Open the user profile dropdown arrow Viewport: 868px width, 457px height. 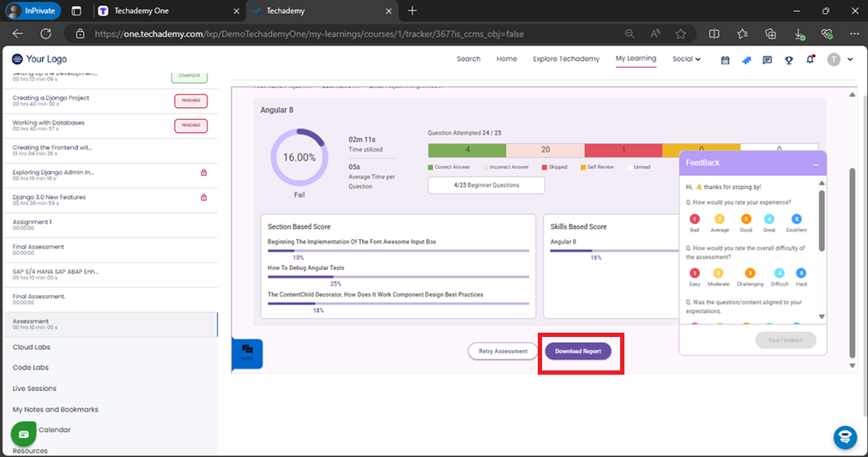tap(850, 60)
